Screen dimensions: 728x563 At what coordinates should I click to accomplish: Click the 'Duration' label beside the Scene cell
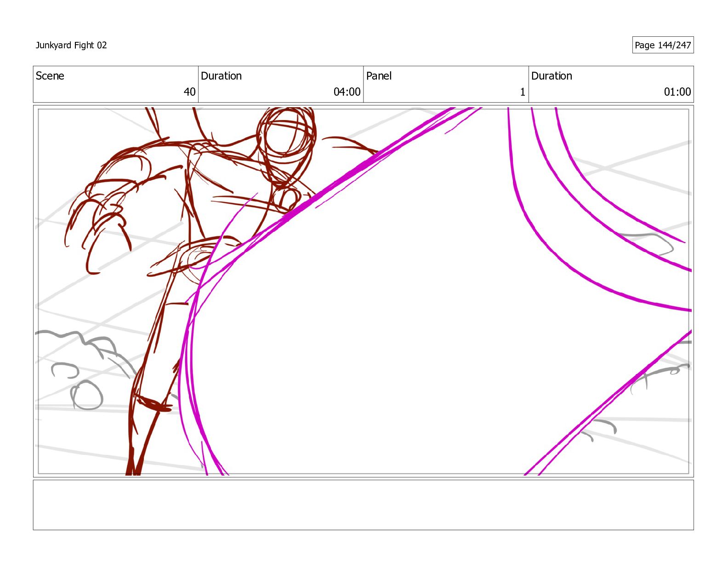click(221, 76)
